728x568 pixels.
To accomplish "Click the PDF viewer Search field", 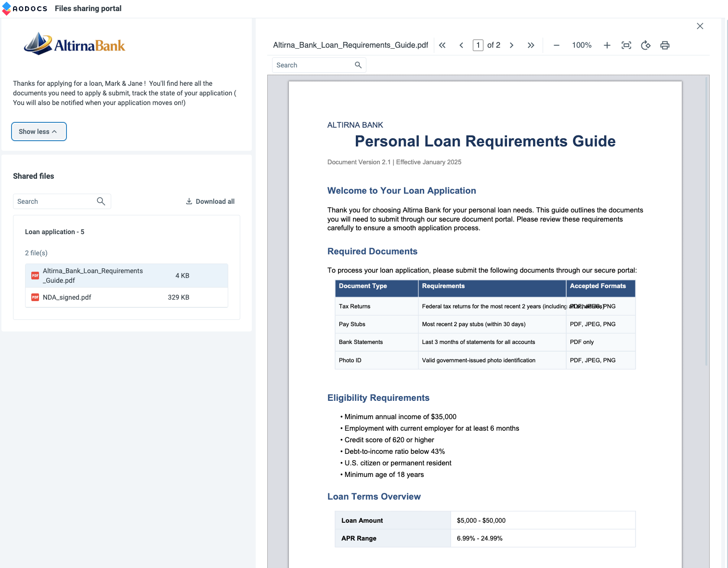I will coord(319,65).
